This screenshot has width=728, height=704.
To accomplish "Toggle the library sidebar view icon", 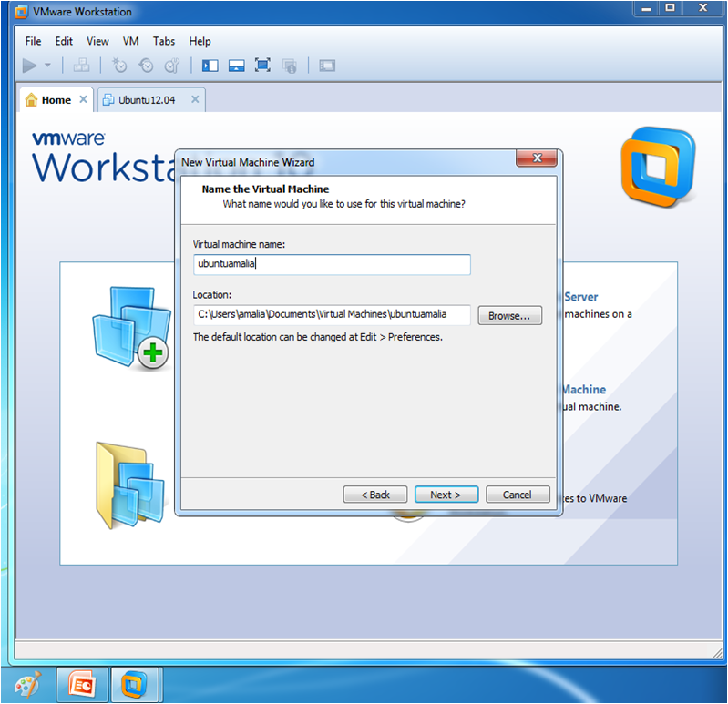I will pos(210,66).
